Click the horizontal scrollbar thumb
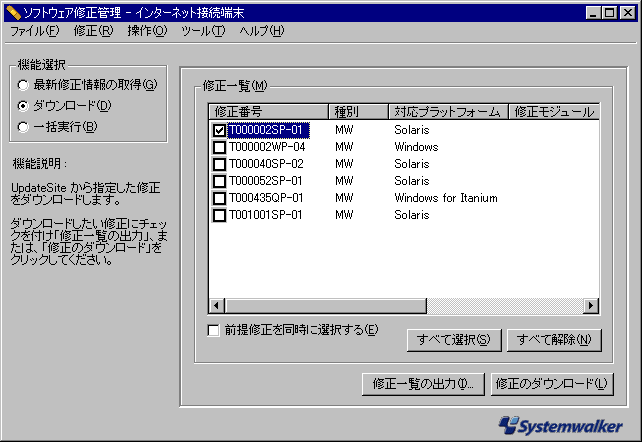The height and width of the screenshot is (442, 642). pyautogui.click(x=325, y=306)
